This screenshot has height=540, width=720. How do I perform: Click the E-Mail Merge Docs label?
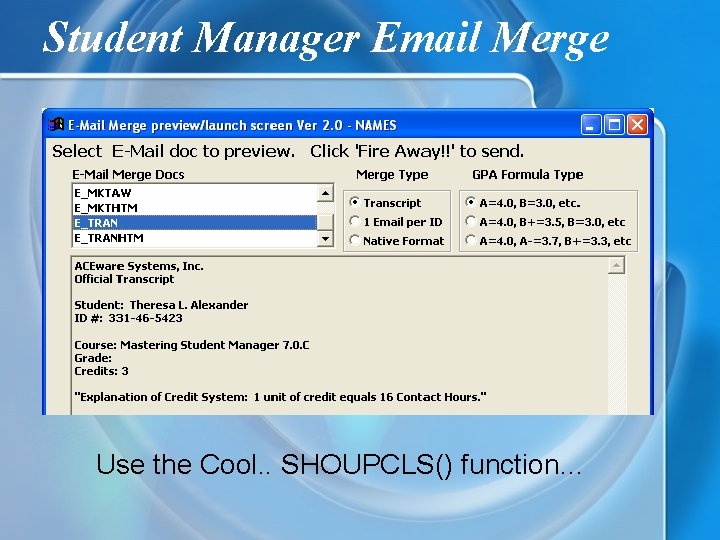129,174
